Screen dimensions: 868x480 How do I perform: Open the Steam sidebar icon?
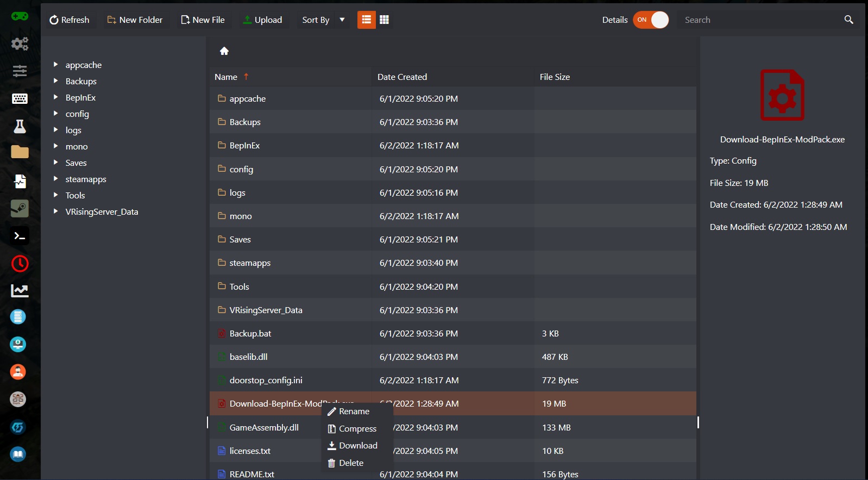(20, 208)
